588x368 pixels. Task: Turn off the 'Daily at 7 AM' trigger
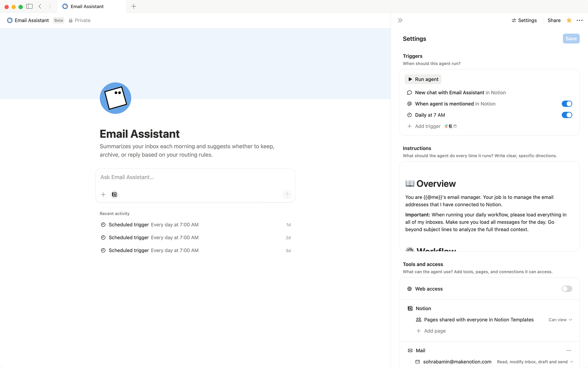(x=567, y=115)
